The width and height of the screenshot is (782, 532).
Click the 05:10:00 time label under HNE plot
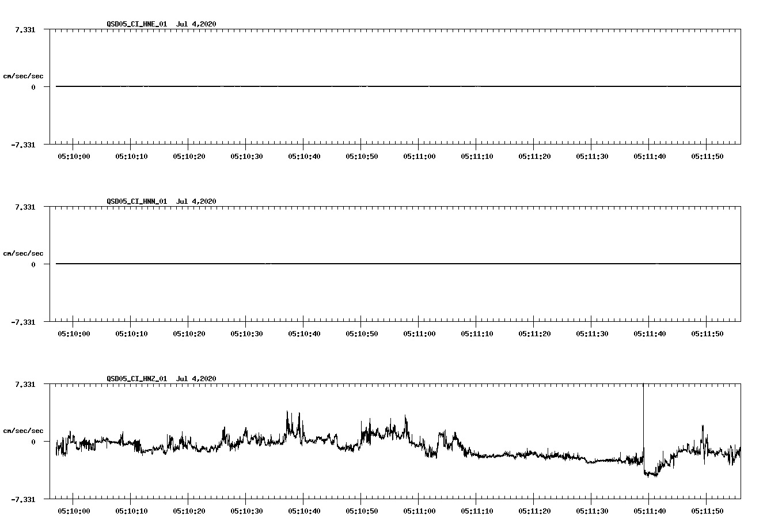coord(74,156)
